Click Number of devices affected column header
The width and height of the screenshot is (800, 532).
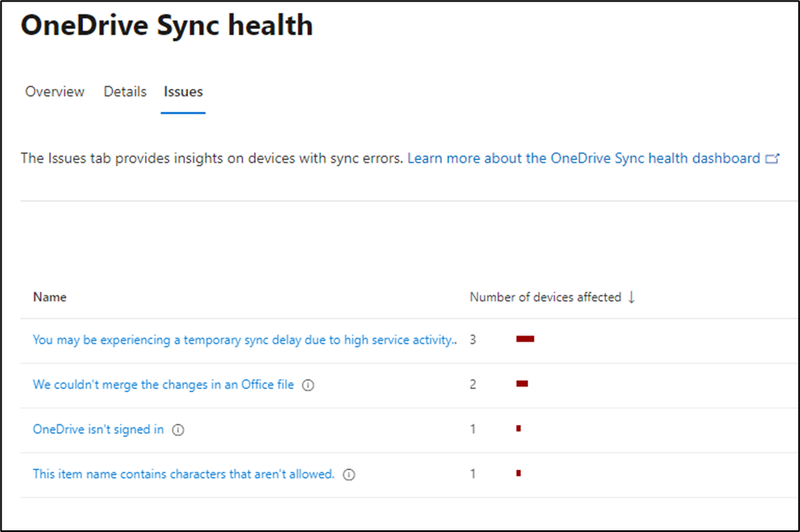(546, 297)
